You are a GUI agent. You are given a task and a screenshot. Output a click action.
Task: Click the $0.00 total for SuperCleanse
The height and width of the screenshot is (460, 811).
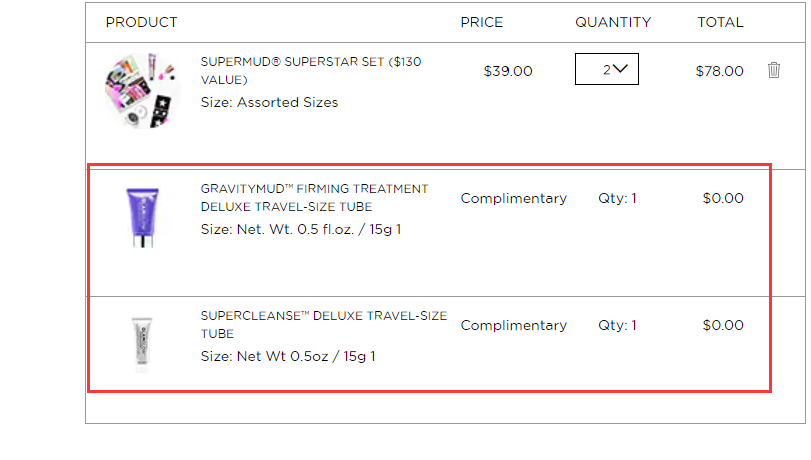(723, 325)
